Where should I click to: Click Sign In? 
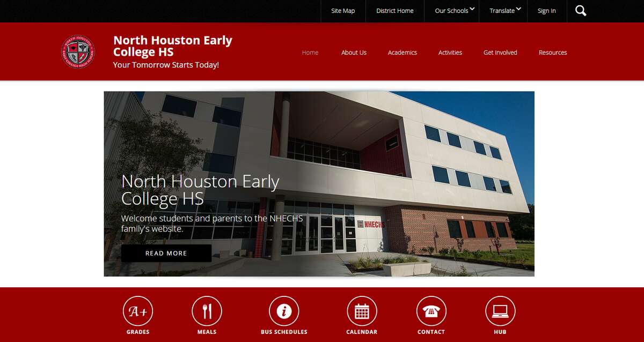(547, 11)
